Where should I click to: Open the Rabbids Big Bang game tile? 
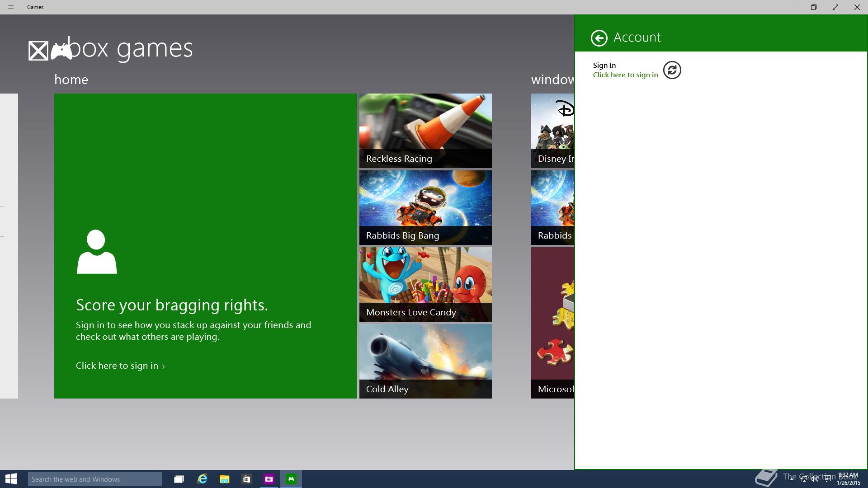click(x=425, y=207)
